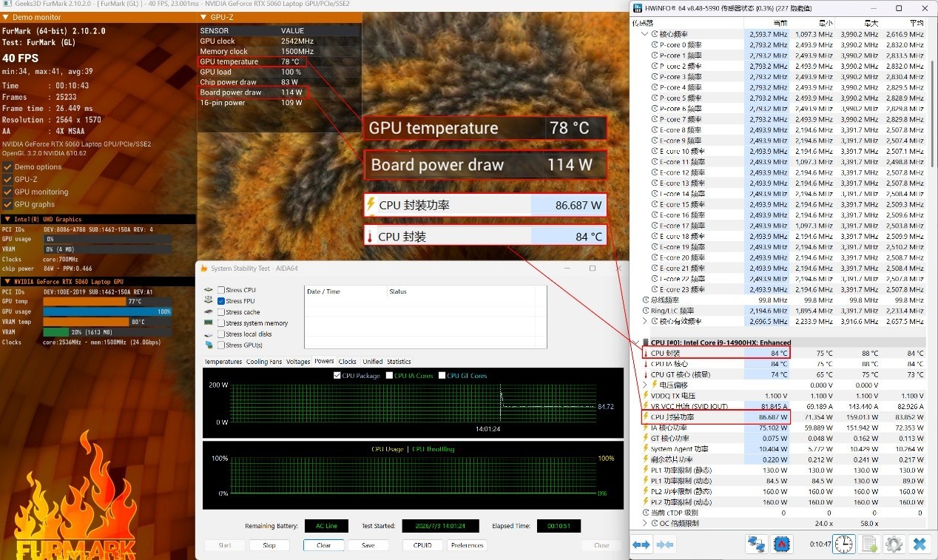The width and height of the screenshot is (938, 560).
Task: Switch to Temperatures tab in AIDA64
Action: click(x=223, y=362)
